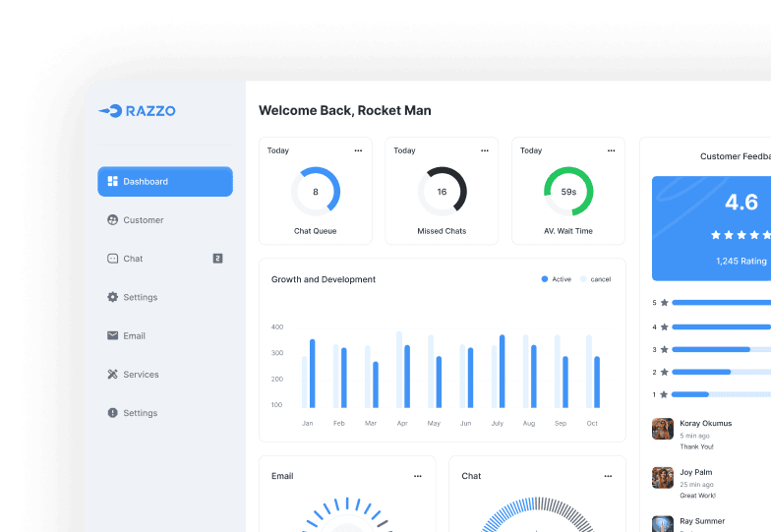Open Settings with the gear icon
Screen dimensions: 771x532
point(165,297)
